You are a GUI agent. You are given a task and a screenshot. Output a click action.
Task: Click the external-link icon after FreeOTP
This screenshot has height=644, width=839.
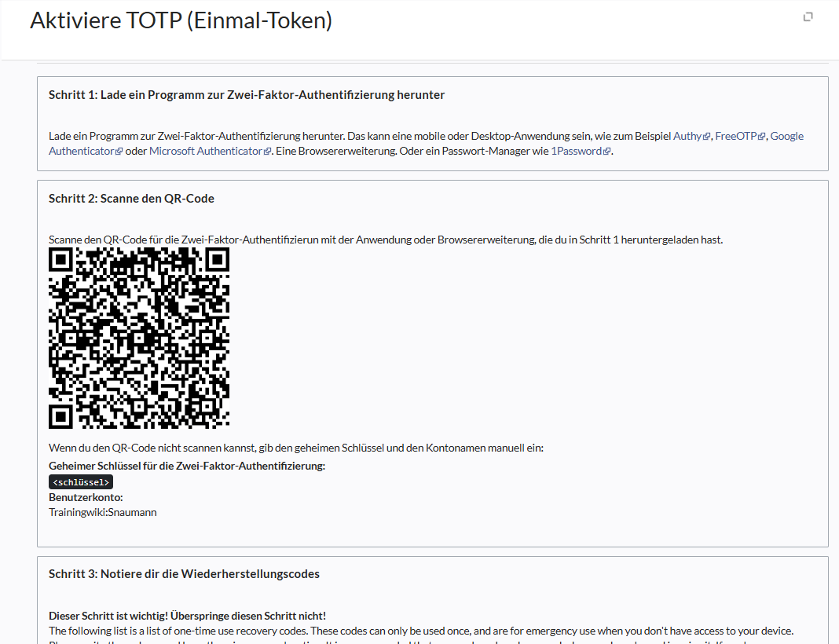(761, 137)
